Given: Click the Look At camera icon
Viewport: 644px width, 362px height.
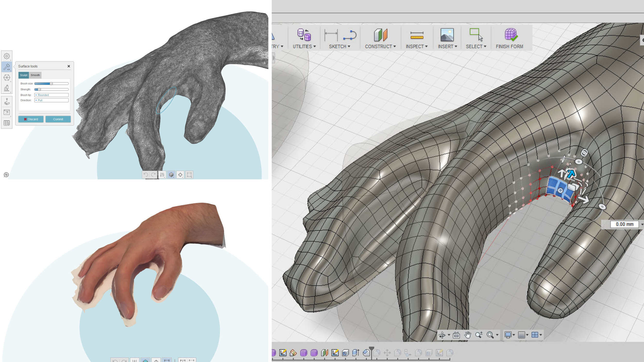Looking at the screenshot, I should tap(456, 335).
